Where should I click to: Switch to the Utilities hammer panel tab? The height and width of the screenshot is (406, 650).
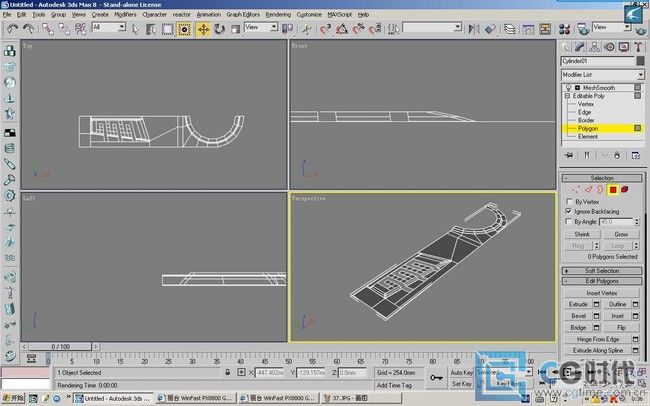pos(638,47)
